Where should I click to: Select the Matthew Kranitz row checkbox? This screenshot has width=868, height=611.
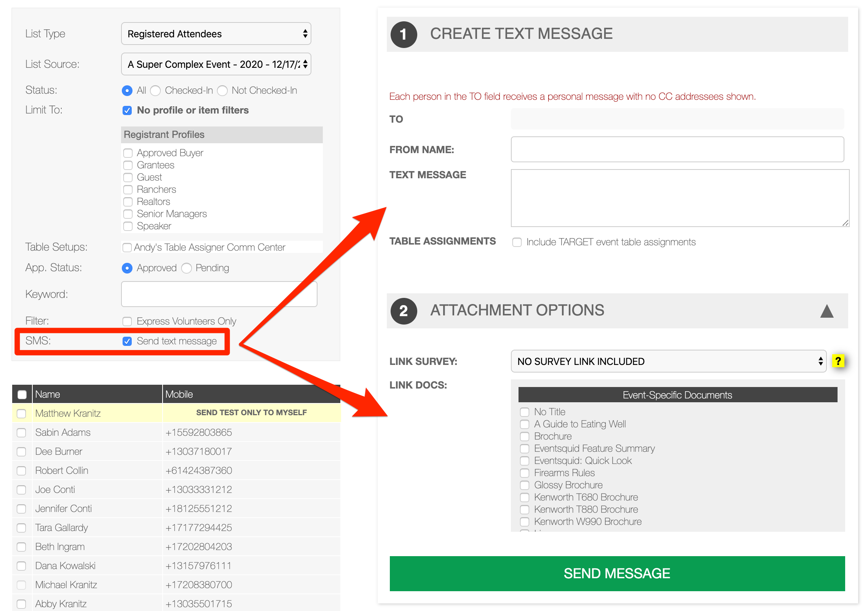coord(21,414)
